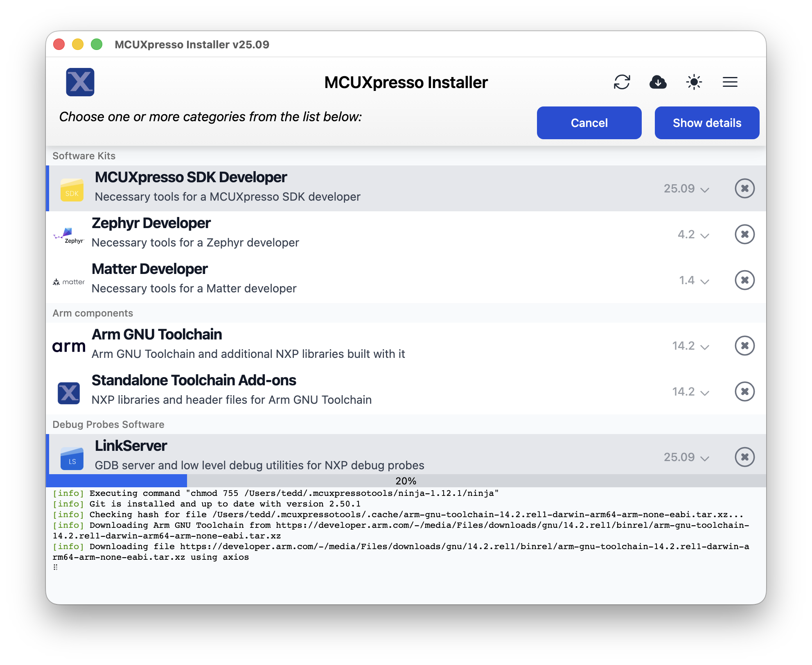Click the cloud download icon
The width and height of the screenshot is (812, 665).
[658, 82]
